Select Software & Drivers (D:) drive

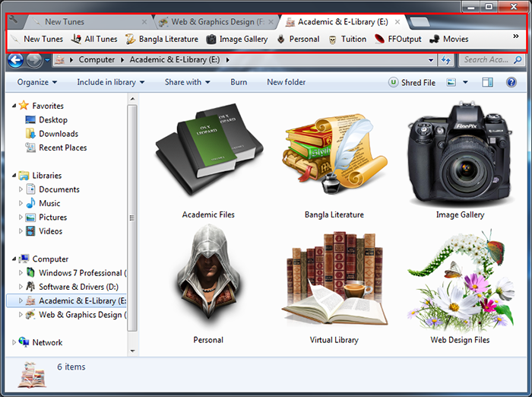coord(72,287)
